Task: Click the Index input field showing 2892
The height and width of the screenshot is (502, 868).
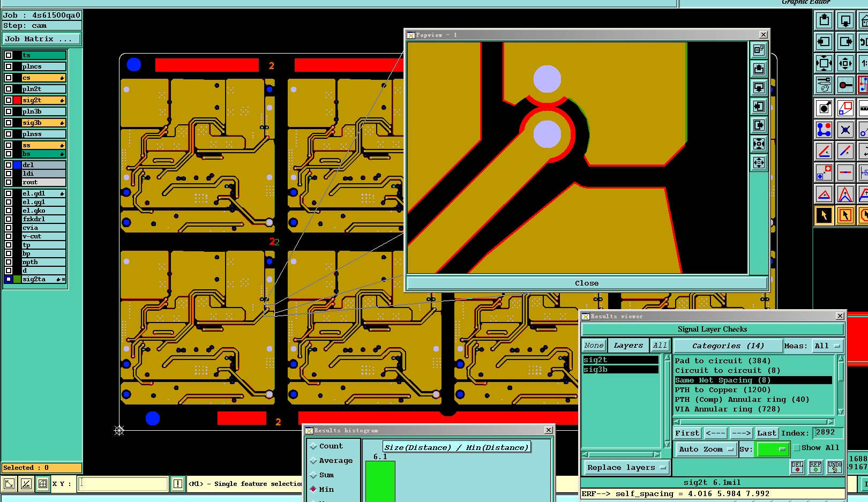Action: coord(828,432)
